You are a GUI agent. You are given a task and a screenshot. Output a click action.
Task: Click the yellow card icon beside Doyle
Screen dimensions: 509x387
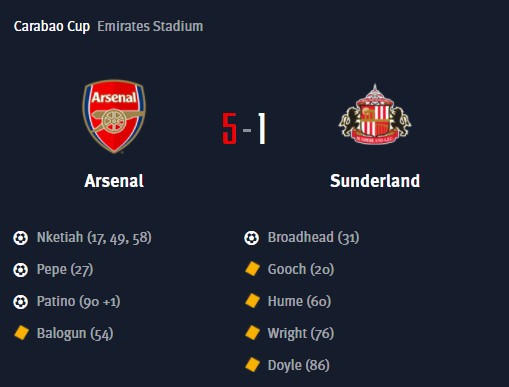click(x=252, y=365)
